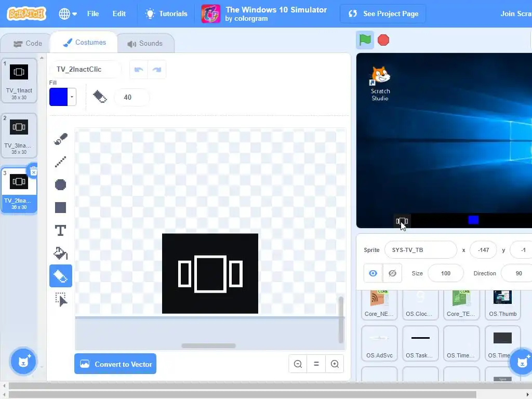Switch to the Sounds tab

(145, 44)
